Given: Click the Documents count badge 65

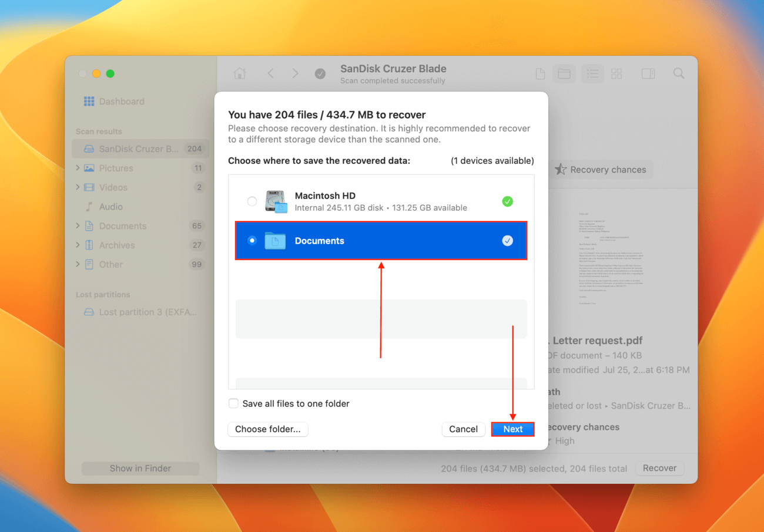Looking at the screenshot, I should (x=197, y=226).
